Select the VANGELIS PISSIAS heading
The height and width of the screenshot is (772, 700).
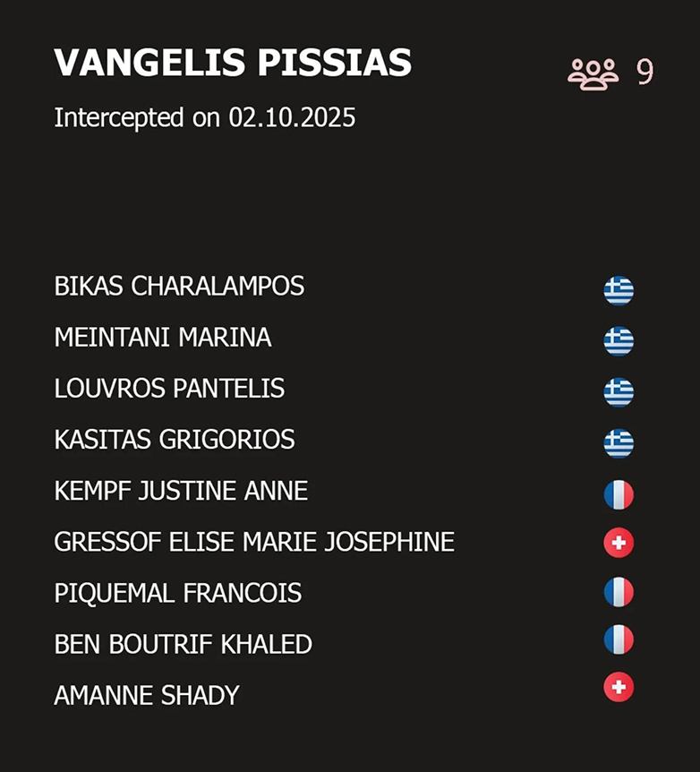(x=233, y=64)
